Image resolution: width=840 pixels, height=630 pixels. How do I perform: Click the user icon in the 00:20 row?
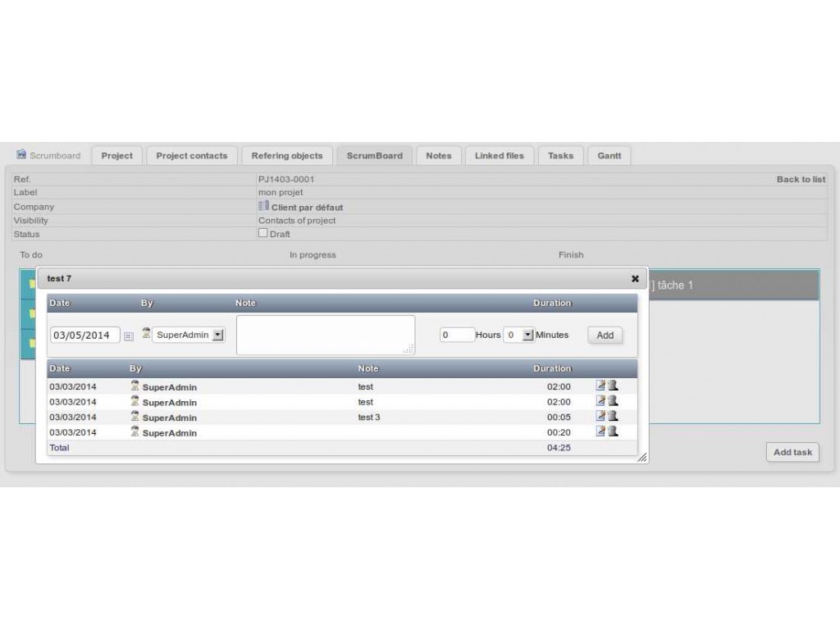tap(135, 431)
